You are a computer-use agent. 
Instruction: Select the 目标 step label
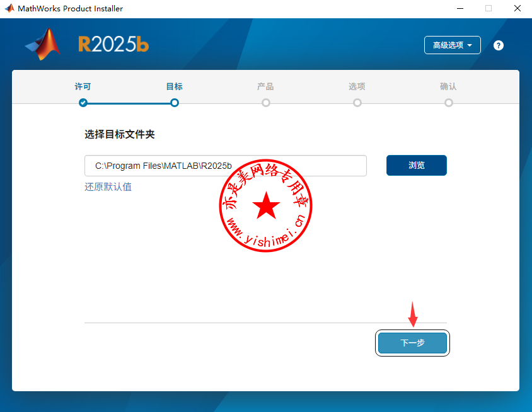(x=175, y=87)
